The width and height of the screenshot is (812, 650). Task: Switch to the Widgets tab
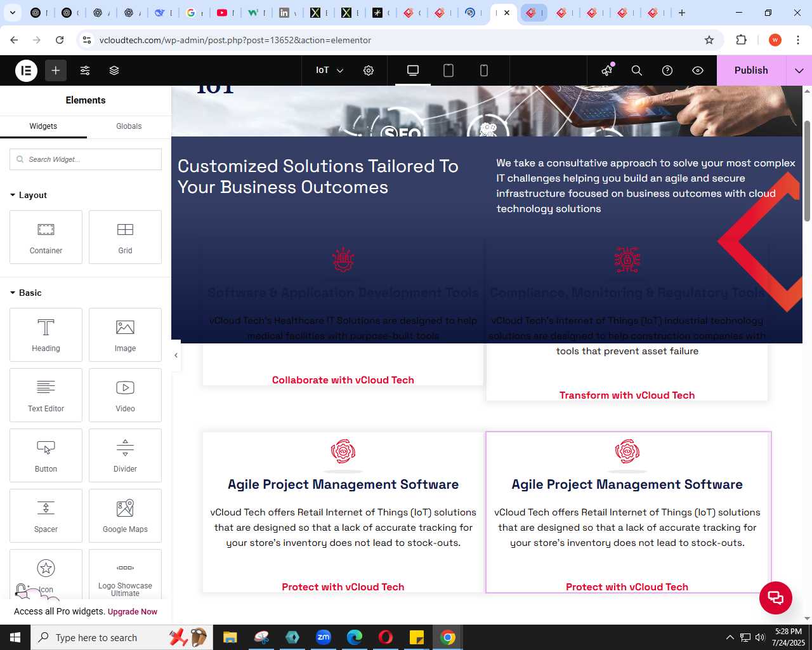point(43,126)
